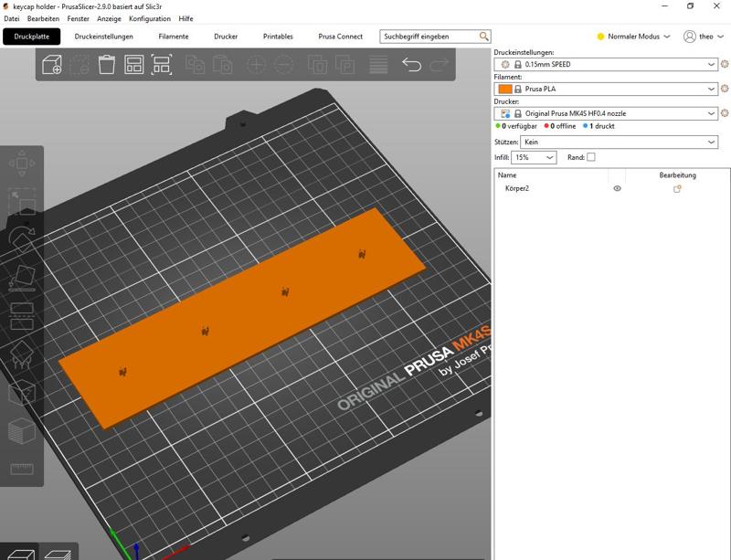
Task: Toggle the Rand checkbox
Action: [590, 157]
